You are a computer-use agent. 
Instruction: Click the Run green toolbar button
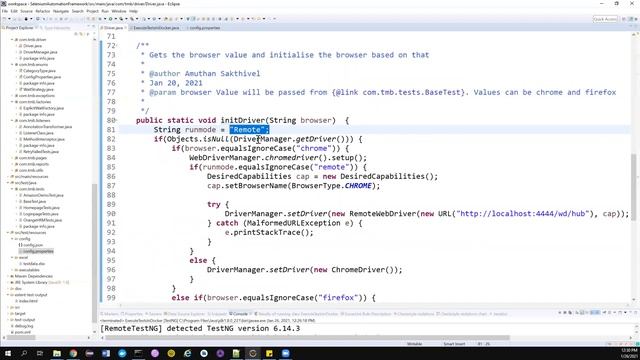[x=110, y=19]
